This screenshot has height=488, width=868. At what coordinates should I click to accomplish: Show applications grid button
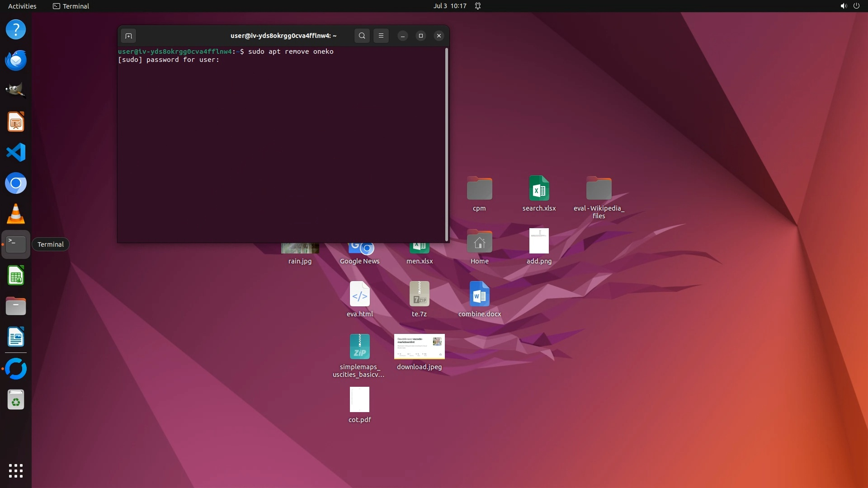(16, 471)
